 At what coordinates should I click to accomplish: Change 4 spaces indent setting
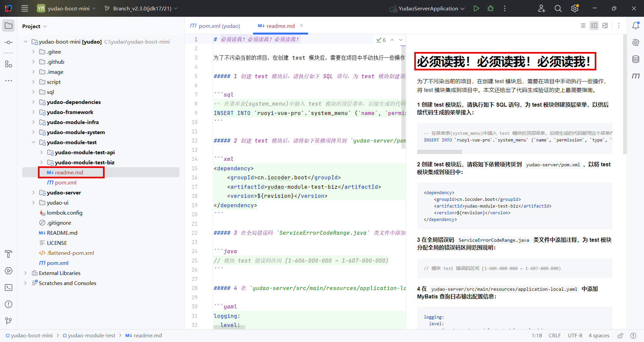599,335
